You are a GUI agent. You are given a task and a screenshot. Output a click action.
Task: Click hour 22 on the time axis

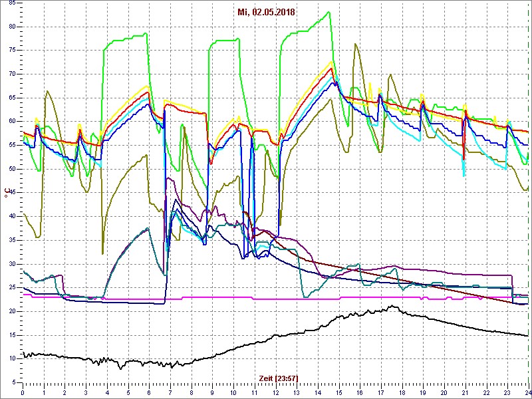pyautogui.click(x=486, y=392)
